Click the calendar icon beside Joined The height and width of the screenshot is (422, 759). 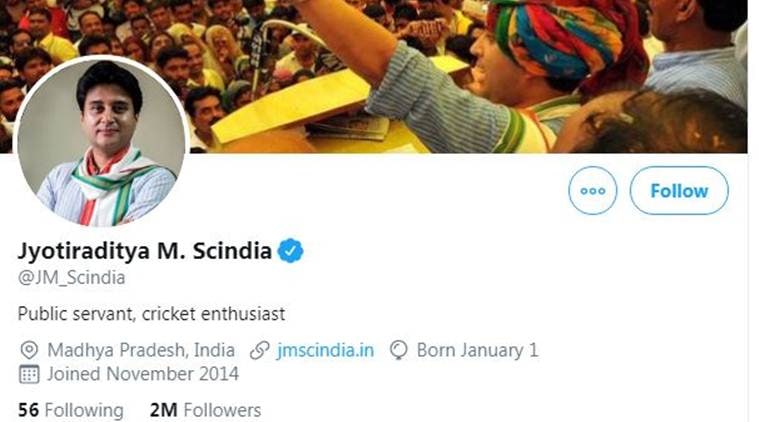[x=29, y=374]
